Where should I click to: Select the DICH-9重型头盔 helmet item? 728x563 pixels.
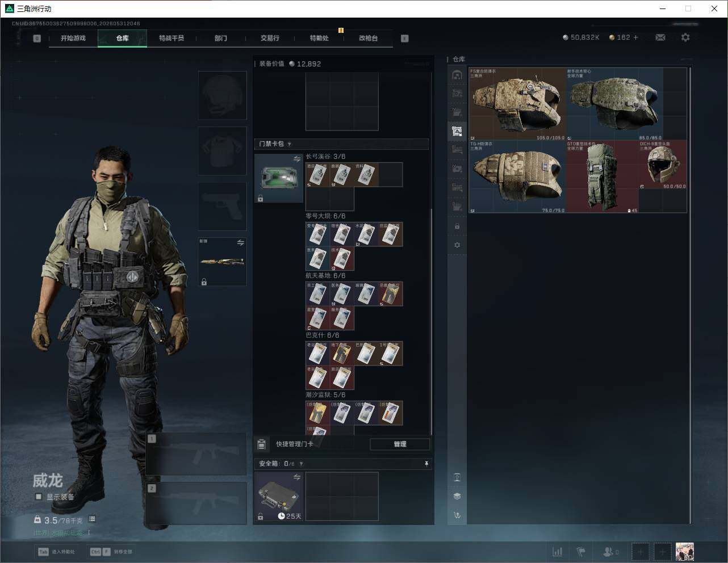(663, 165)
